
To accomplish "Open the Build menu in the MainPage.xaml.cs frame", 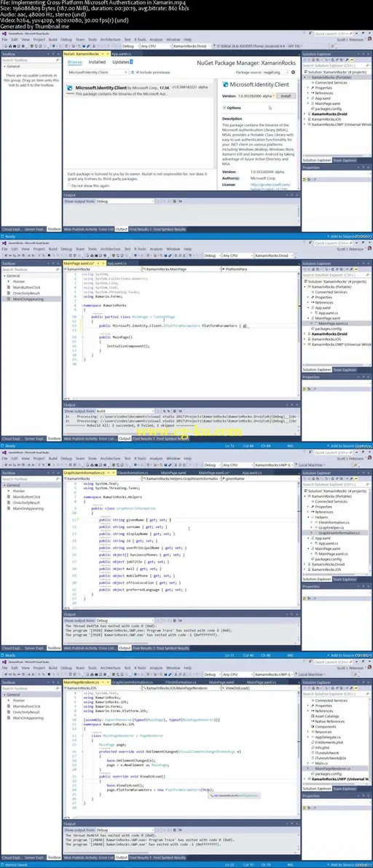I will pyautogui.click(x=52, y=249).
